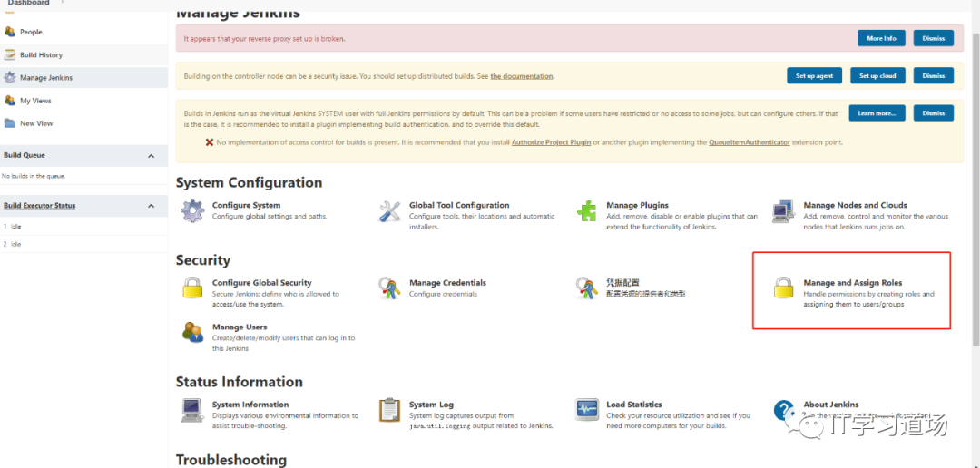
Task: Click executor row '2 Idle'
Action: [x=83, y=244]
